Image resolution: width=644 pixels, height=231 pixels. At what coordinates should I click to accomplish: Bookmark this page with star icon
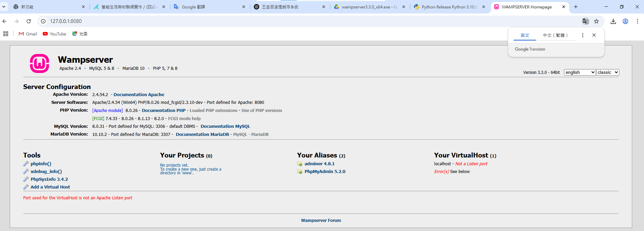(x=596, y=21)
